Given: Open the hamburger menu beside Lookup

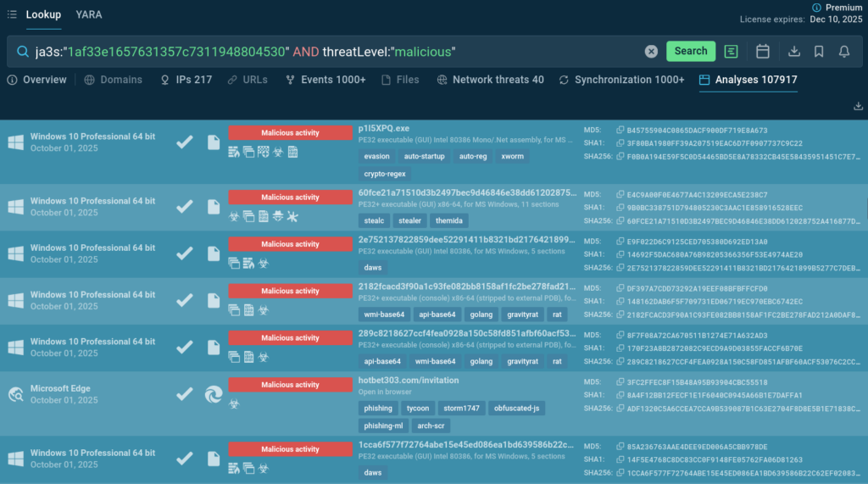Looking at the screenshot, I should click(12, 15).
